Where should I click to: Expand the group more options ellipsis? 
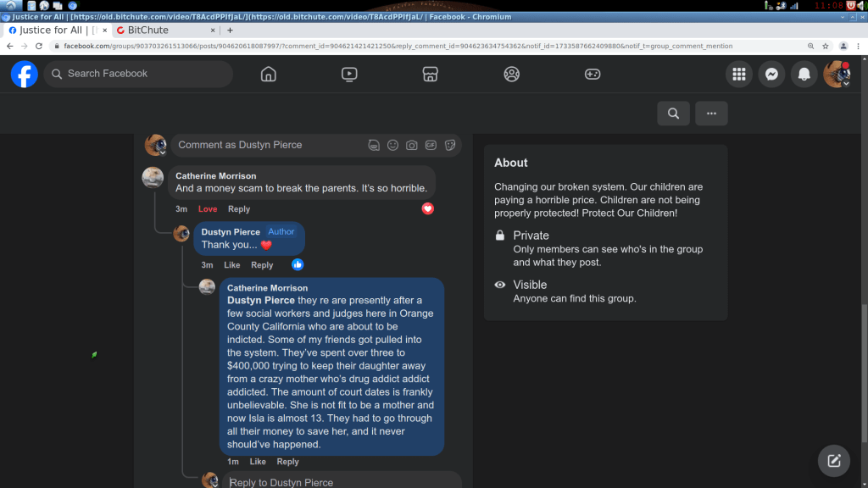pyautogui.click(x=711, y=114)
